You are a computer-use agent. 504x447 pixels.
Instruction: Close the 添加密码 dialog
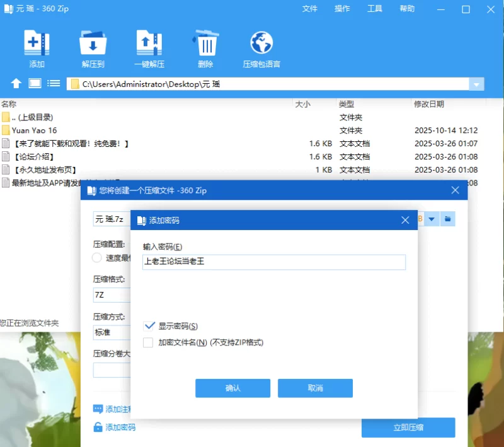point(406,220)
